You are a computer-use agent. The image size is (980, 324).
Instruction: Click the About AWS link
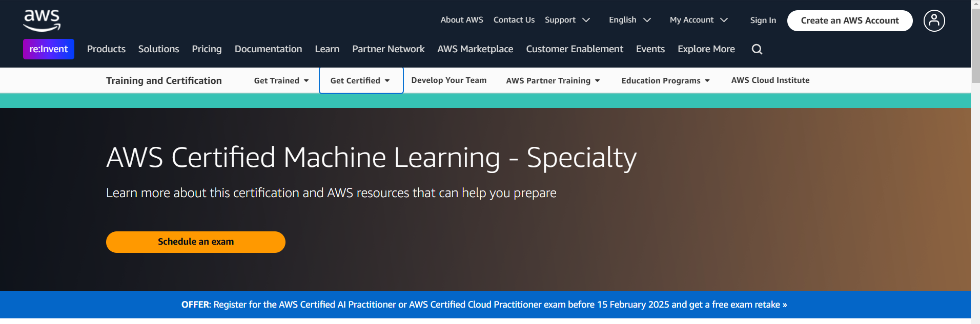pos(462,20)
